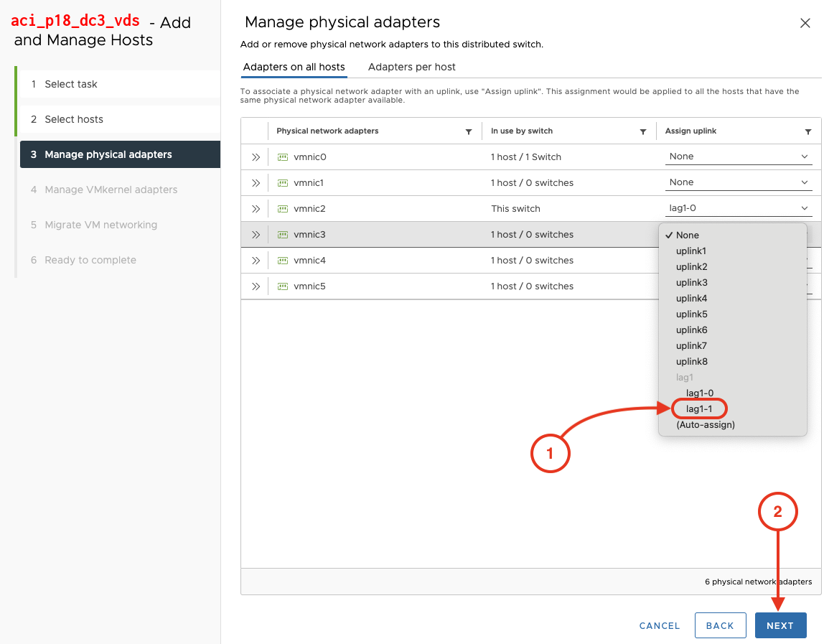Image resolution: width=824 pixels, height=644 pixels.
Task: Expand the vmnic1 row details
Action: click(x=256, y=183)
